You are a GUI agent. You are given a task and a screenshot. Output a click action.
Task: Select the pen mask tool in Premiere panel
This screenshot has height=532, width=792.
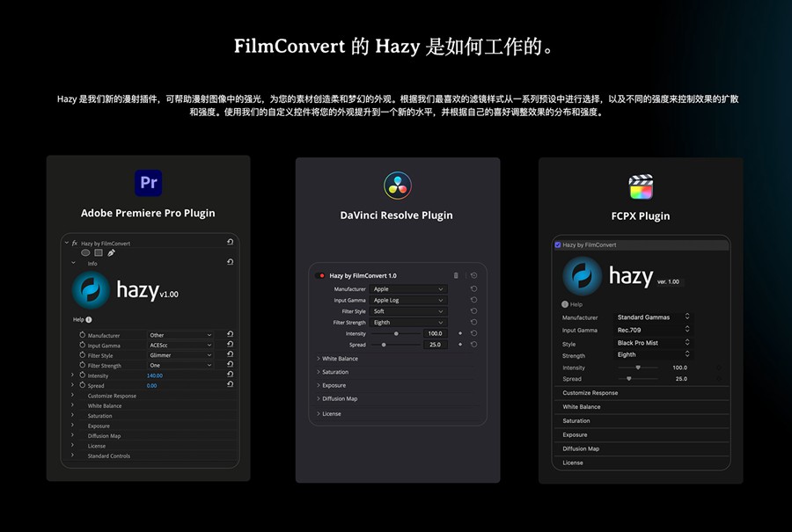pos(112,252)
